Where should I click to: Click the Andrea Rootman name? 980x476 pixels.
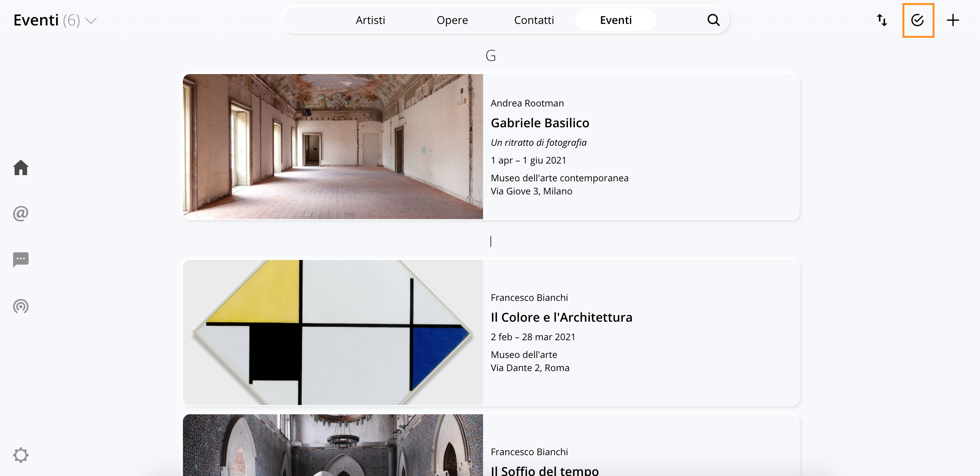(527, 103)
